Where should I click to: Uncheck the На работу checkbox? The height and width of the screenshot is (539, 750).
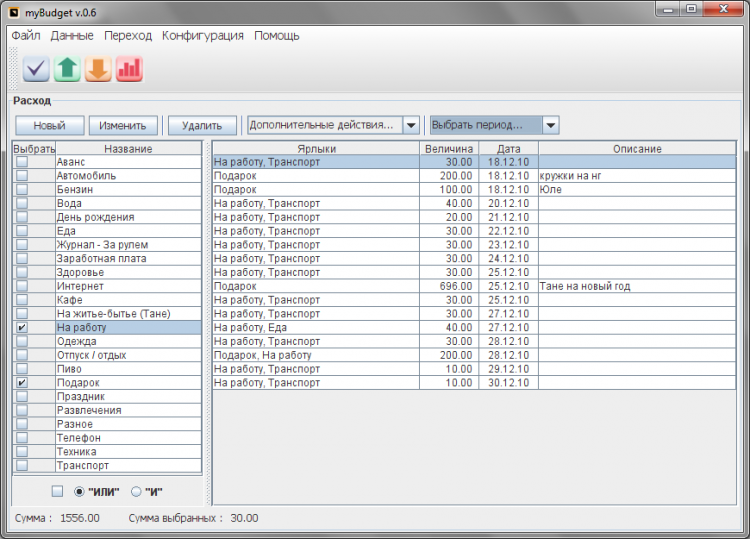pos(22,328)
